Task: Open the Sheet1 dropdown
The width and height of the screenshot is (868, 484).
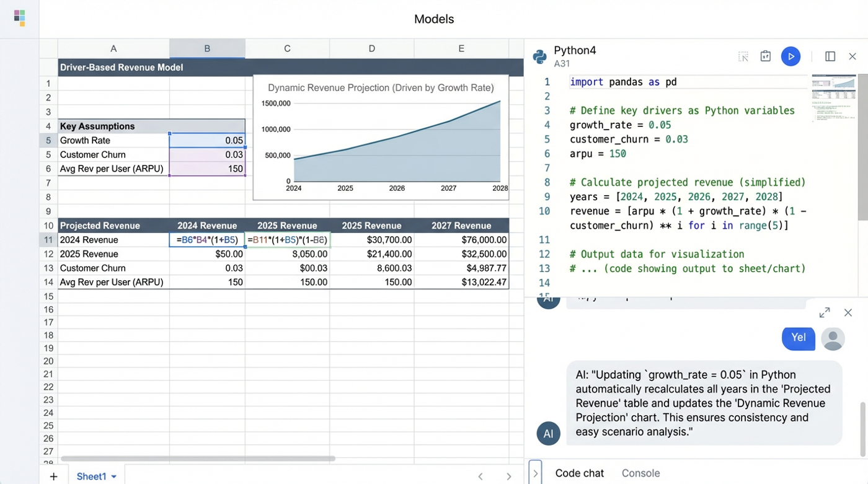Action: point(113,476)
